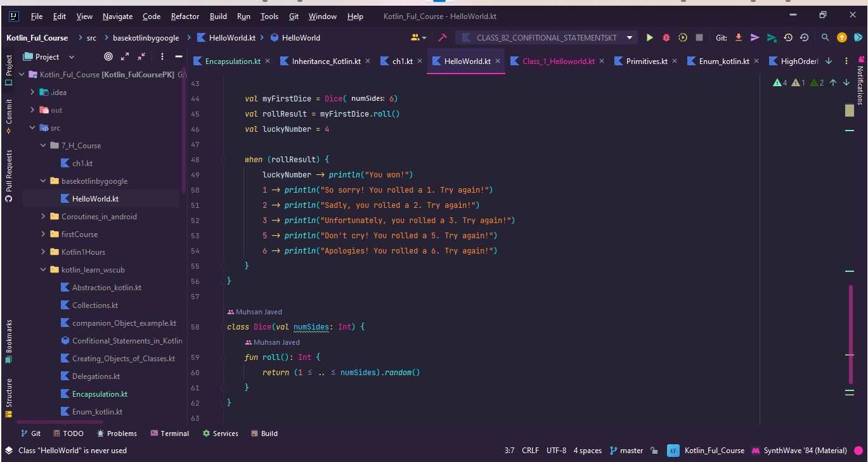Image resolution: width=868 pixels, height=462 pixels.
Task: Click the Git pull (update project) icon
Action: tap(739, 37)
